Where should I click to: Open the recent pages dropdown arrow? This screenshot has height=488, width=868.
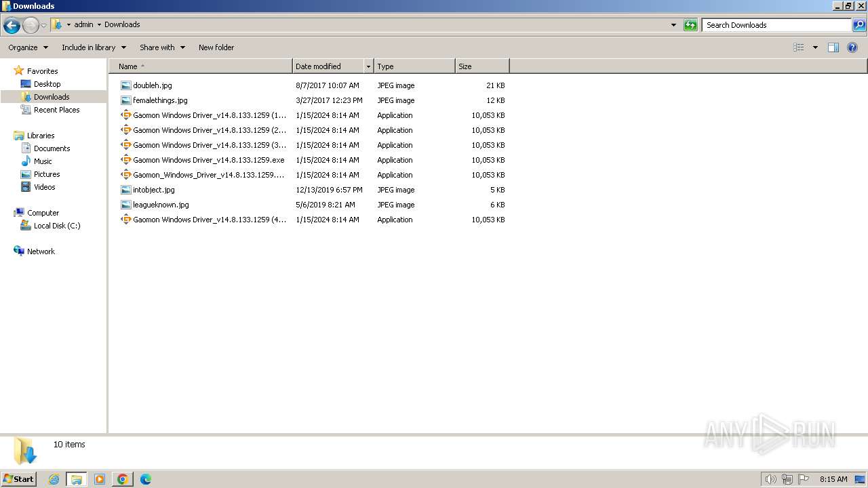pos(43,26)
